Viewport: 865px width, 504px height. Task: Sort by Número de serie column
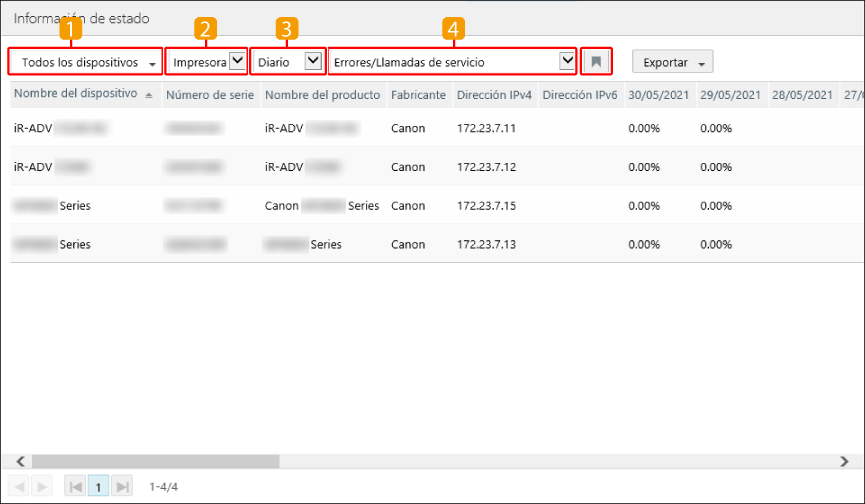tap(210, 95)
